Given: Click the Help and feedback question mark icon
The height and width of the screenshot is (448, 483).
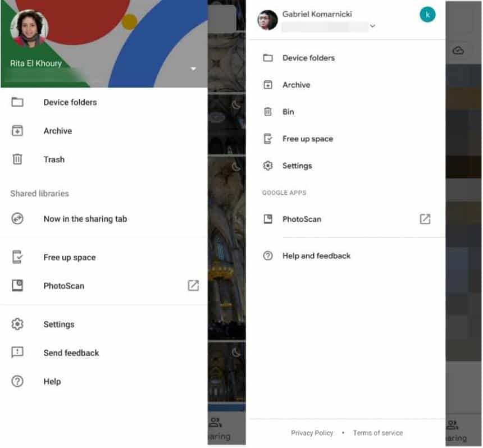Looking at the screenshot, I should tap(268, 255).
